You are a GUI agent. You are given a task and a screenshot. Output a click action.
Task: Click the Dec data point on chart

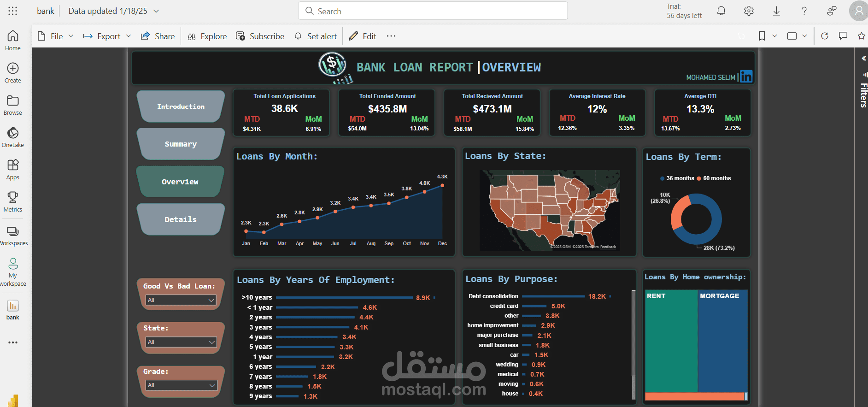(x=442, y=185)
